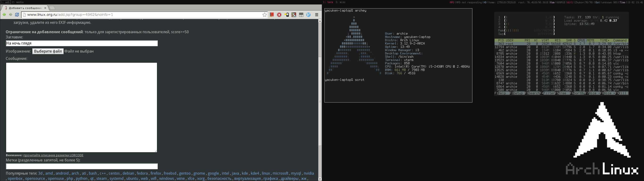
Task: Select the firefox popular tag
Action: [x=156, y=173]
